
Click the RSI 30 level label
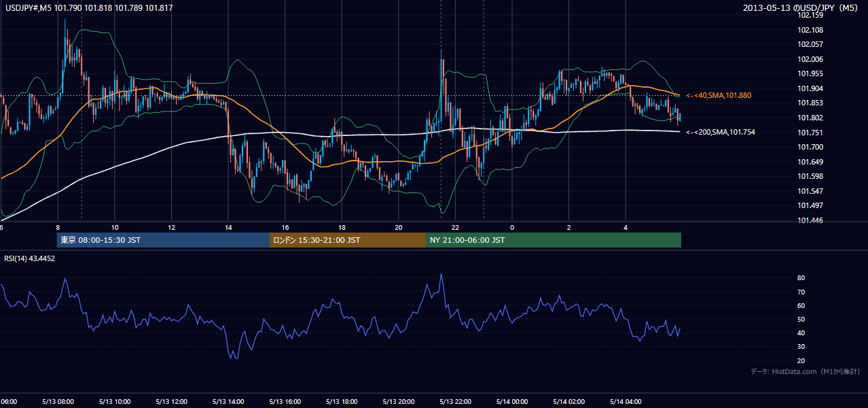(x=801, y=347)
